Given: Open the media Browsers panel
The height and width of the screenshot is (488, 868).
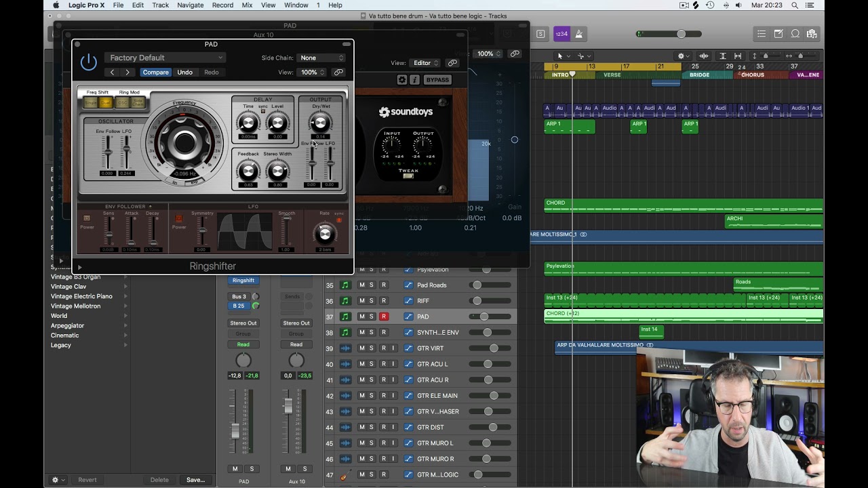Looking at the screenshot, I should pyautogui.click(x=812, y=34).
